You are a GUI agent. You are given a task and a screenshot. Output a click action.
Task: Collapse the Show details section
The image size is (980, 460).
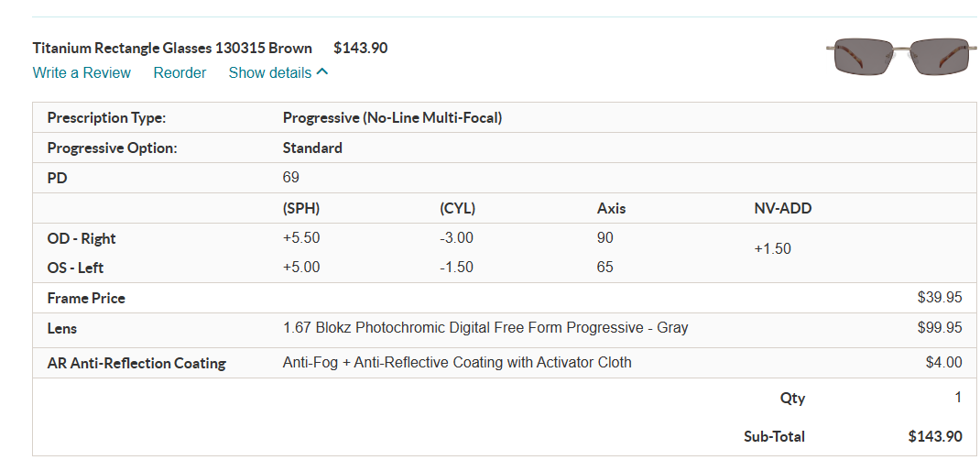(278, 72)
